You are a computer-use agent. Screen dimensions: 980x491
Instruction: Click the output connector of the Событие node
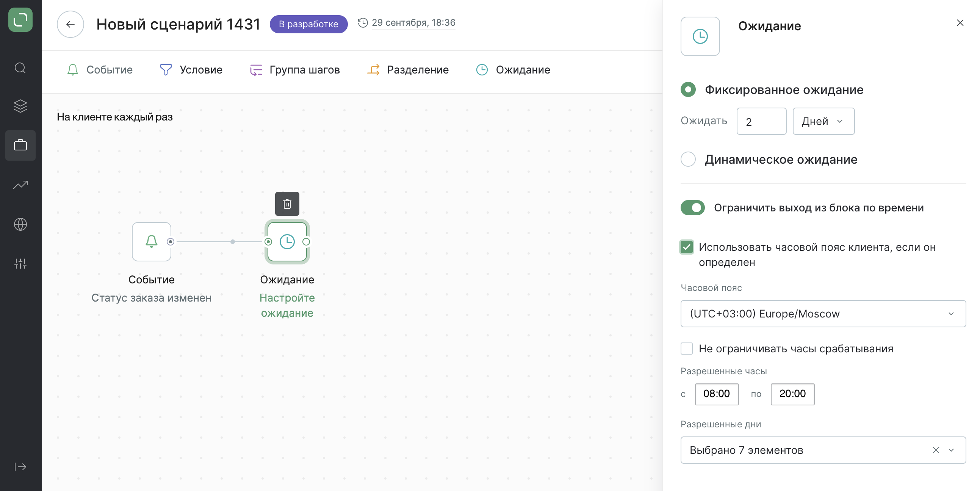[171, 241]
